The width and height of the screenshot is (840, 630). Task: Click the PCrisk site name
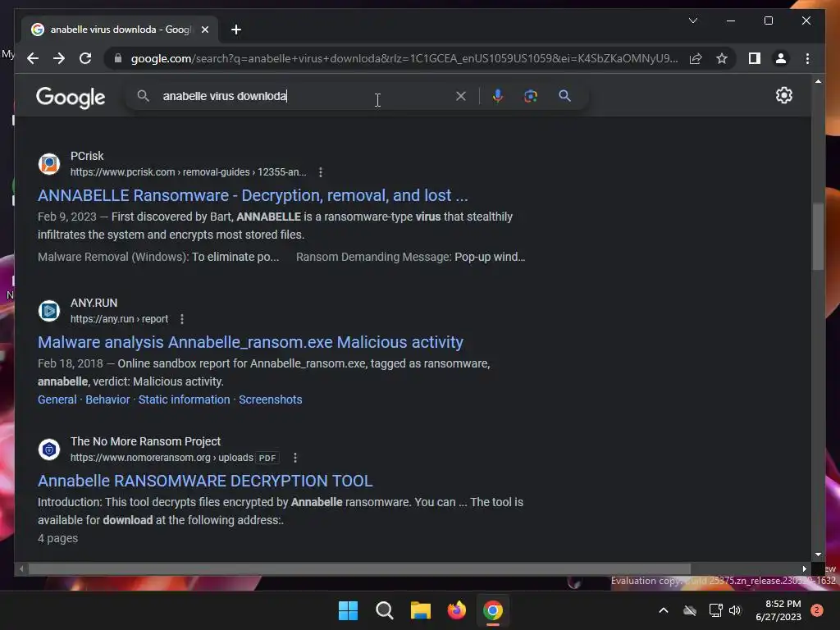click(87, 156)
